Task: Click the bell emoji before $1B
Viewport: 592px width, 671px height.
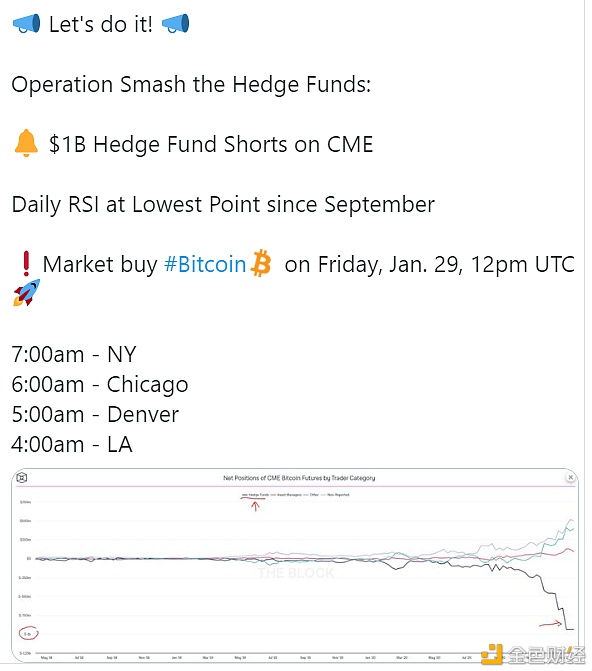Action: click(26, 143)
